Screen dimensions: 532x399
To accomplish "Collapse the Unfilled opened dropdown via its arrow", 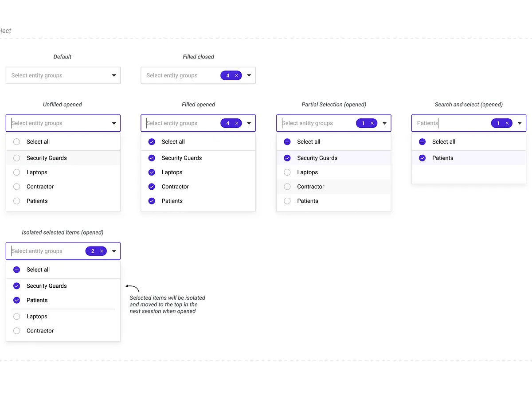I will tap(114, 124).
